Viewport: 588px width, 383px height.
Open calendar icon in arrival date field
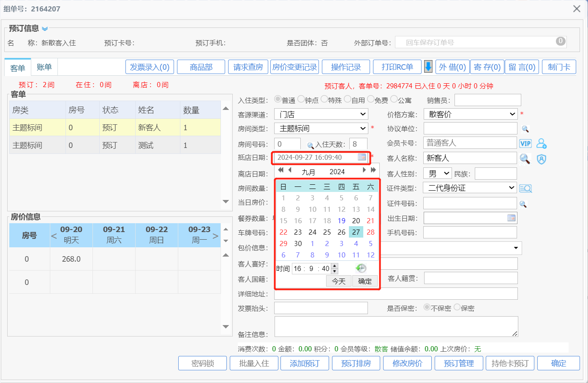(x=362, y=157)
